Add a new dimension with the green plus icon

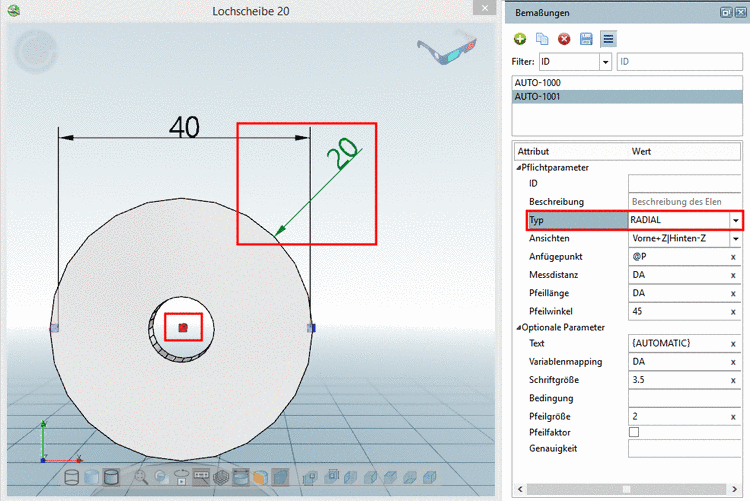coord(520,39)
